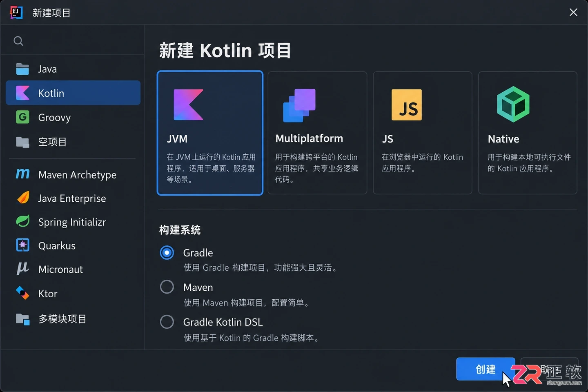Click the 取消 button
This screenshot has height=392, width=588.
(550, 369)
